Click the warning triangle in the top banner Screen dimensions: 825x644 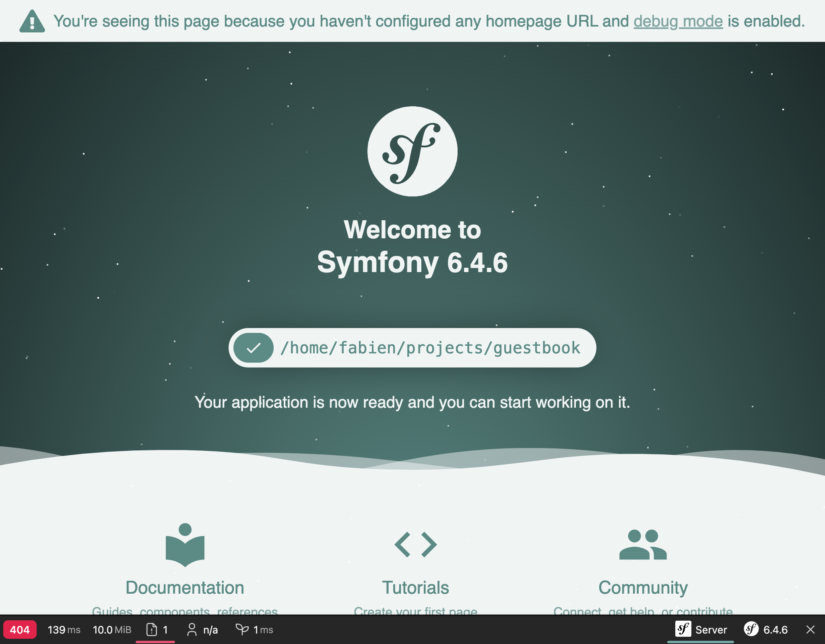(x=32, y=21)
